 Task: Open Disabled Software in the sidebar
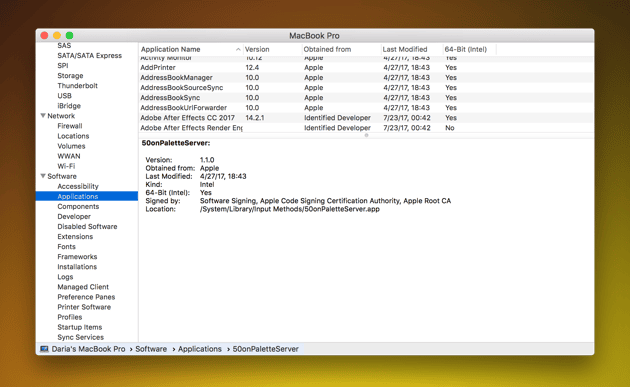tap(87, 226)
